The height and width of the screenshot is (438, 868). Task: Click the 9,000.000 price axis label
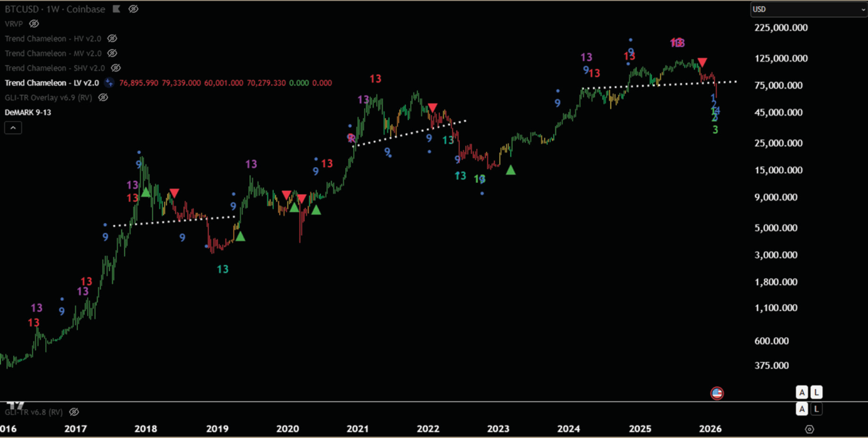(x=776, y=197)
